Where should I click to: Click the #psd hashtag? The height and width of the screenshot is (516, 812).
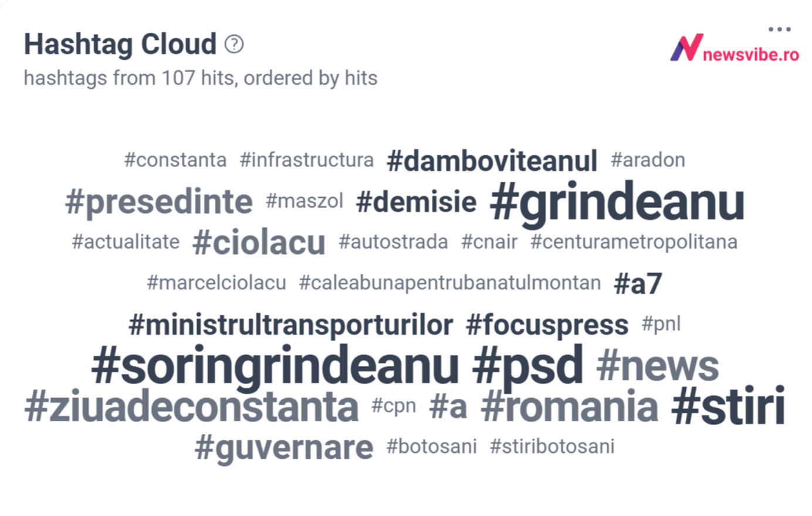coord(528,366)
